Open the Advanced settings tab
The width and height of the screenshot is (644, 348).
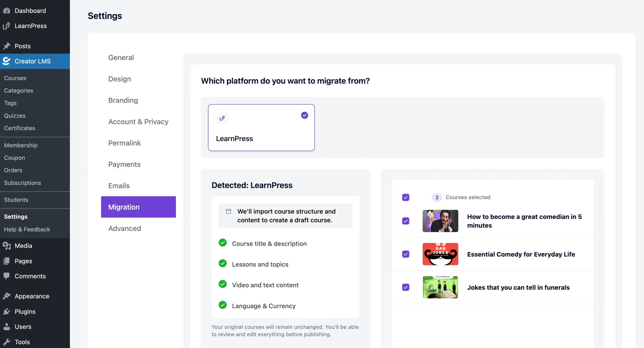(125, 228)
